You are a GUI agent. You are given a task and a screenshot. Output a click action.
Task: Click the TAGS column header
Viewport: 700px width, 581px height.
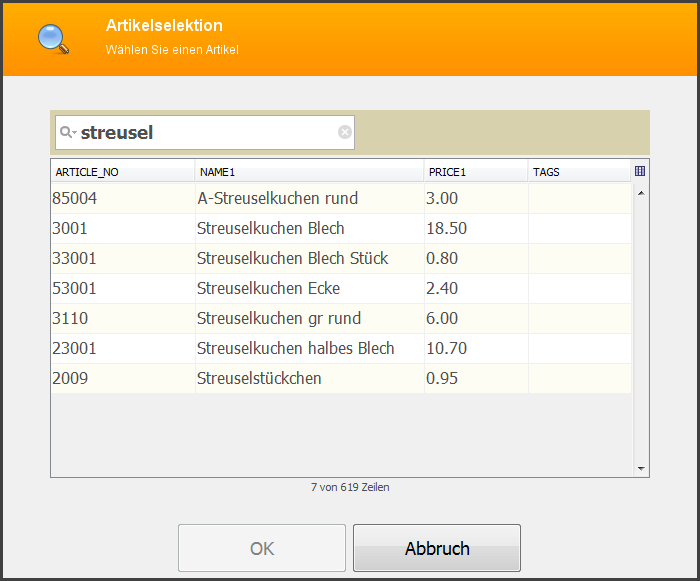[x=579, y=172]
